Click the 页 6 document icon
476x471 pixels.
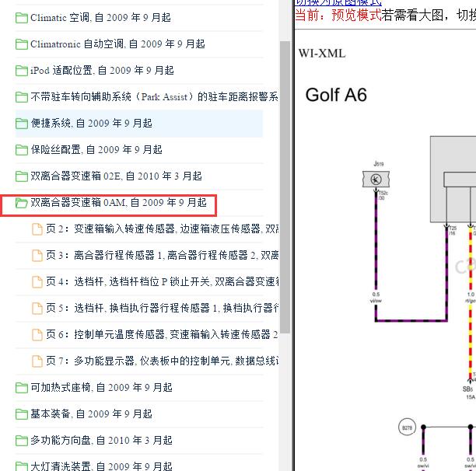pyautogui.click(x=37, y=335)
